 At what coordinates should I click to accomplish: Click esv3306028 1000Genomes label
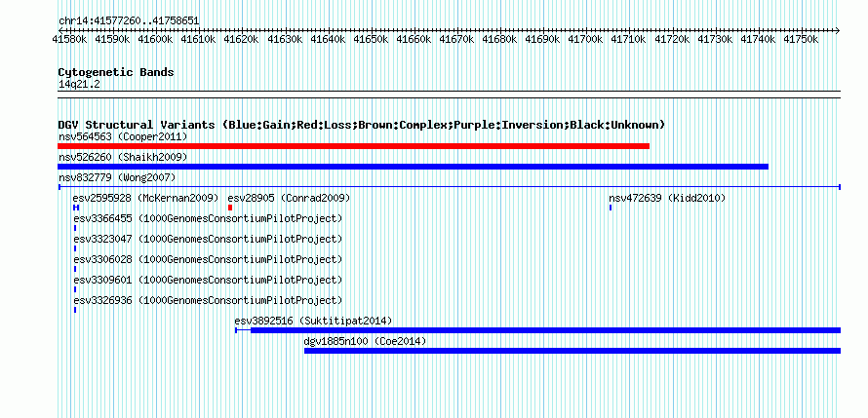point(208,259)
